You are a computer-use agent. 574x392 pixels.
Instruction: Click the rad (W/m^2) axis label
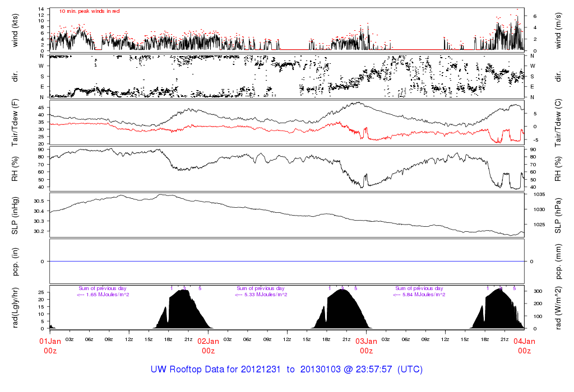pyautogui.click(x=558, y=307)
